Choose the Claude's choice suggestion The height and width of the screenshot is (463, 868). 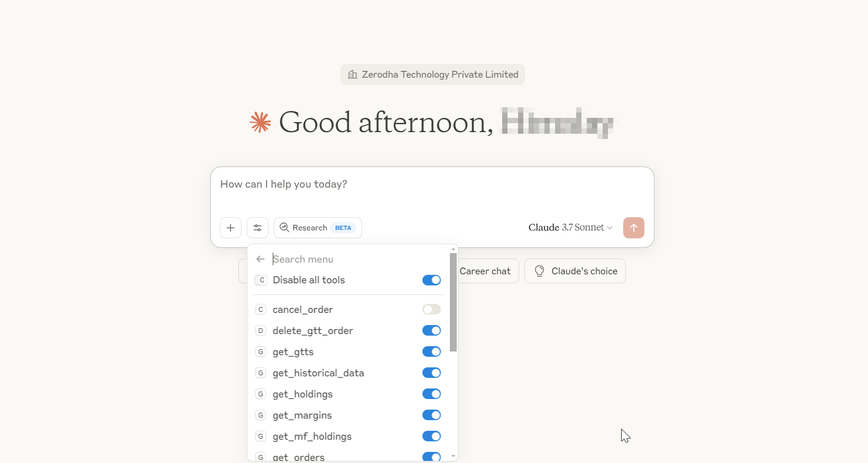point(575,271)
